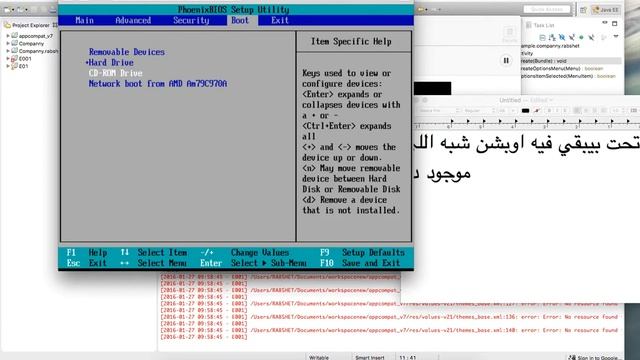Click the Arabic text in TextEdit document
The image size is (640, 360).
point(527,158)
